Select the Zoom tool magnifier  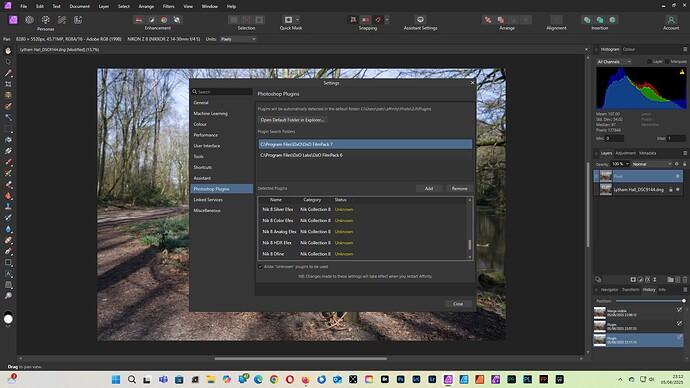pyautogui.click(x=8, y=296)
